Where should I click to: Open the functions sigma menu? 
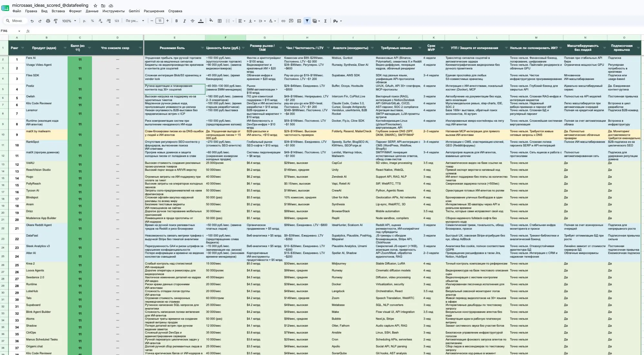click(325, 21)
